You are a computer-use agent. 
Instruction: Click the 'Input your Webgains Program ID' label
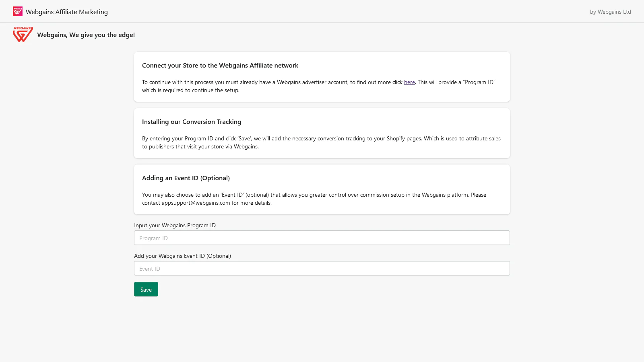(175, 225)
